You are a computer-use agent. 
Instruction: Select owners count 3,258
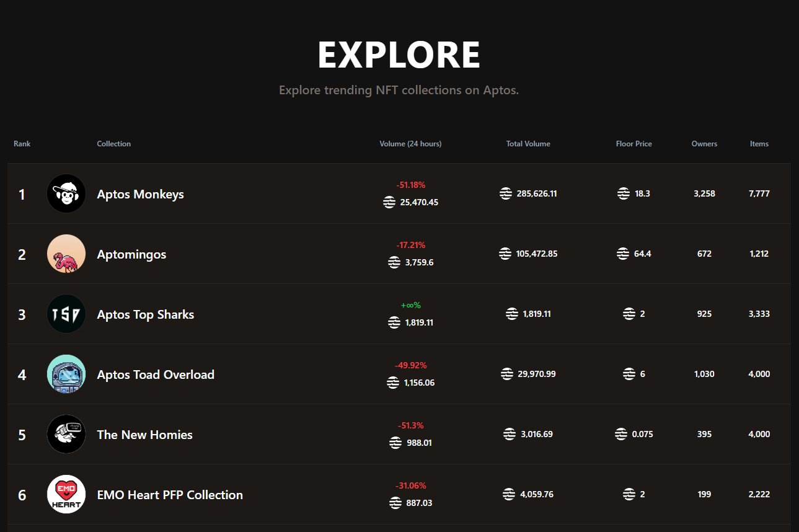pyautogui.click(x=704, y=193)
